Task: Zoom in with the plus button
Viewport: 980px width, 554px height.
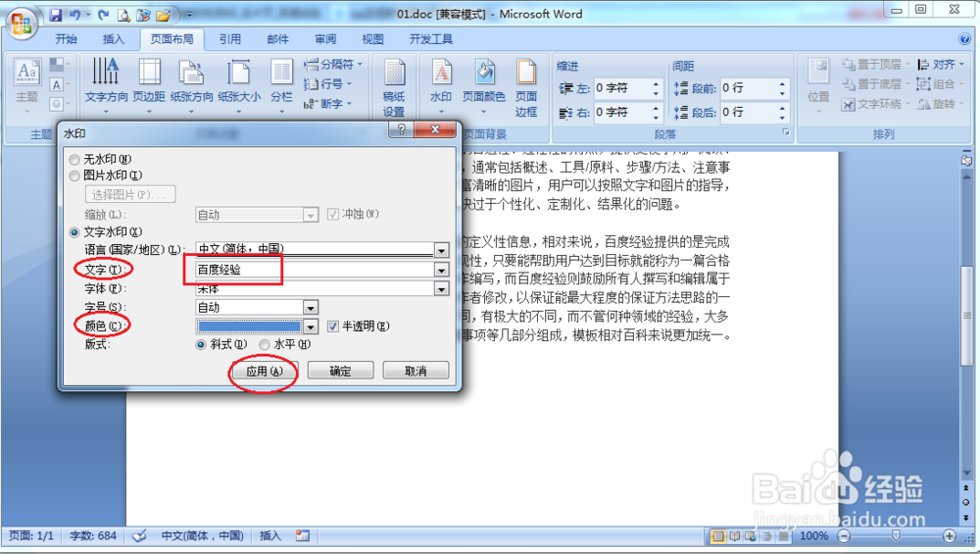Action: 950,536
